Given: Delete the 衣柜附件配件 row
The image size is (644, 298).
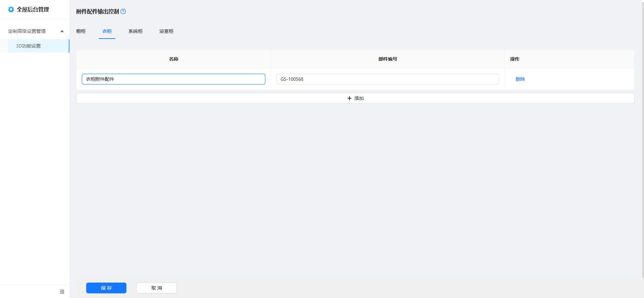Looking at the screenshot, I should (x=520, y=79).
